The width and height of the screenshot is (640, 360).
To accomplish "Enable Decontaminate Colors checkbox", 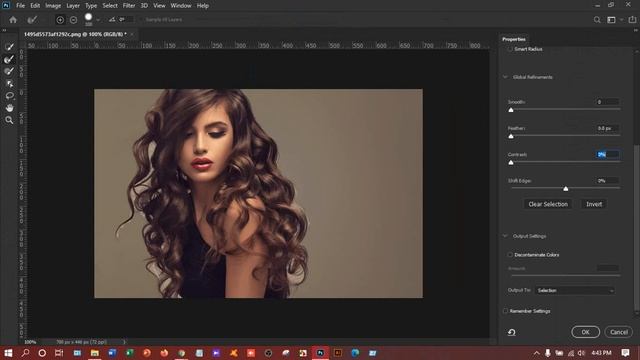I will click(510, 255).
